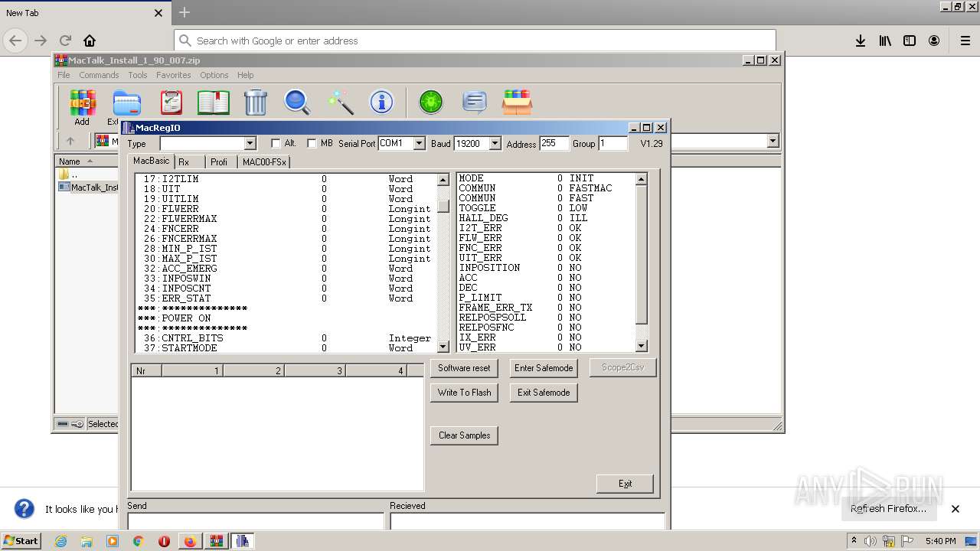This screenshot has height=551, width=980.
Task: Dismiss the Refresh Firefox notification with X
Action: tap(955, 508)
